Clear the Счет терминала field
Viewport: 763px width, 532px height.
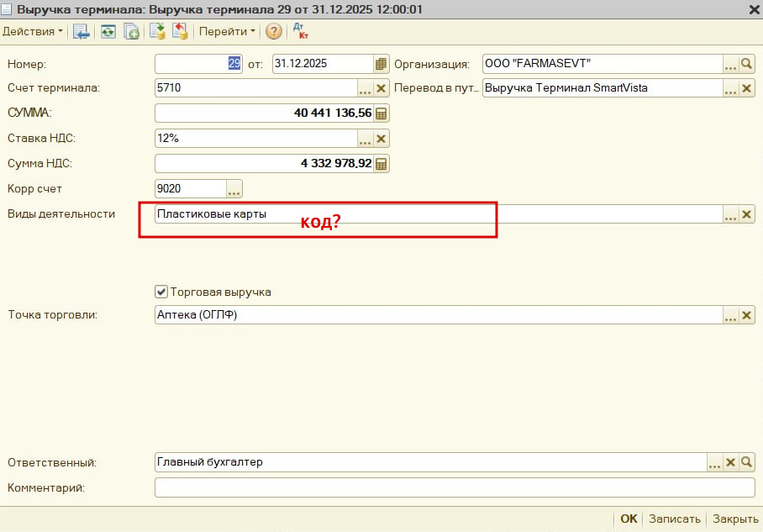381,88
